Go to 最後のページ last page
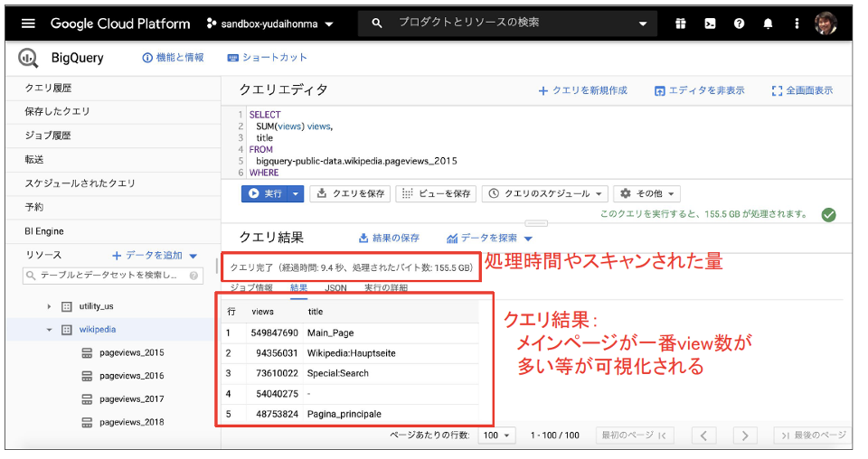This screenshot has width=868, height=459. pos(812,436)
